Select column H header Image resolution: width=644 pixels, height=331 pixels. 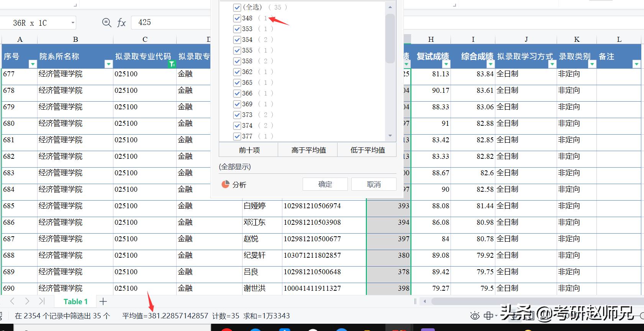click(431, 39)
